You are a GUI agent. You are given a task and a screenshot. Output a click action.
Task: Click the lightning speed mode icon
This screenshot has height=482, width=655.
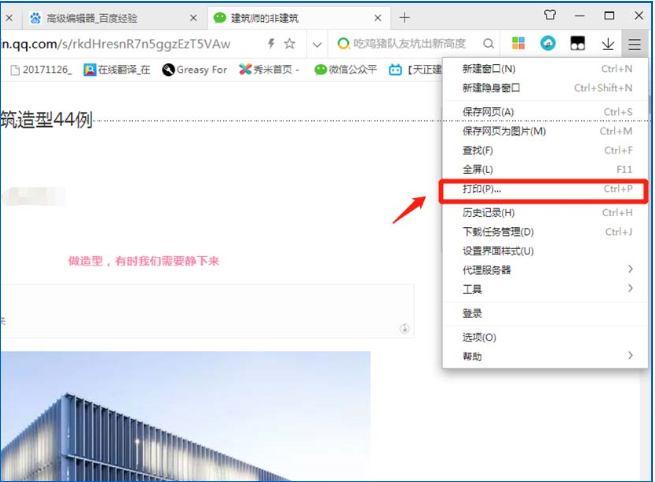[x=271, y=43]
